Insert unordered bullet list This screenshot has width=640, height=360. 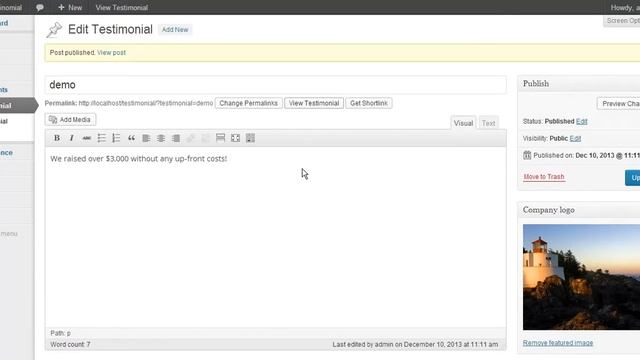click(x=102, y=138)
